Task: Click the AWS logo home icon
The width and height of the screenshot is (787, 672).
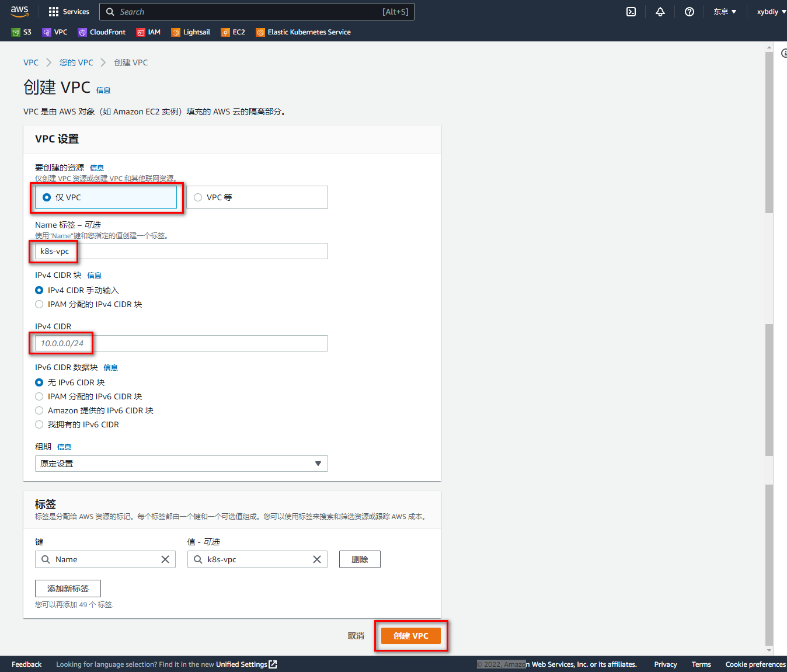Action: tap(19, 12)
